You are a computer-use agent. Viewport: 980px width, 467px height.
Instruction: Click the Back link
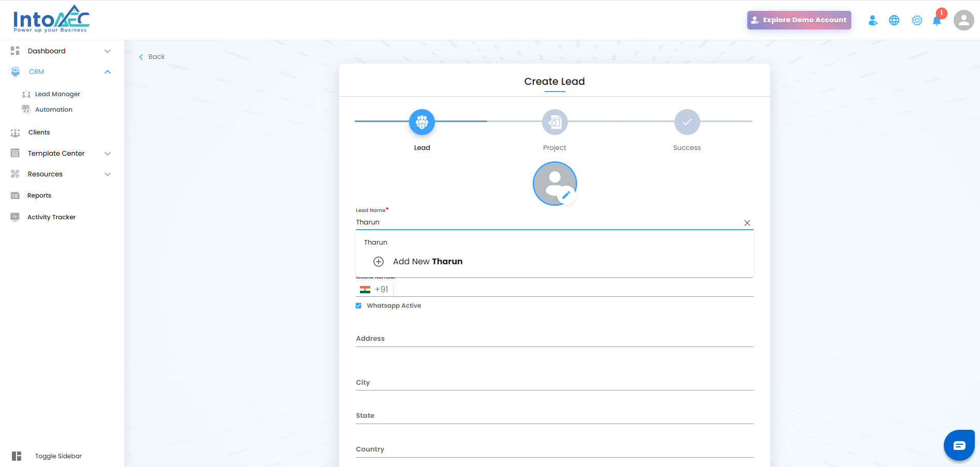point(152,57)
